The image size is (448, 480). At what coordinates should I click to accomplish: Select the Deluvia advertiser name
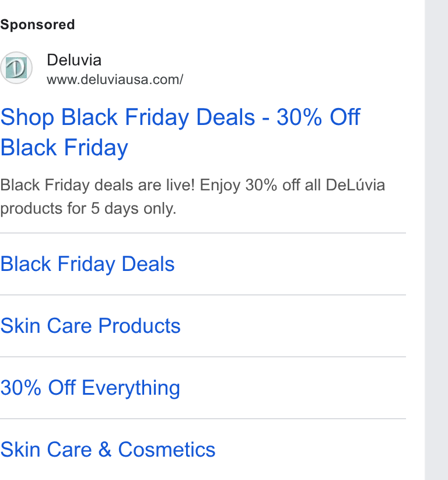tap(74, 60)
